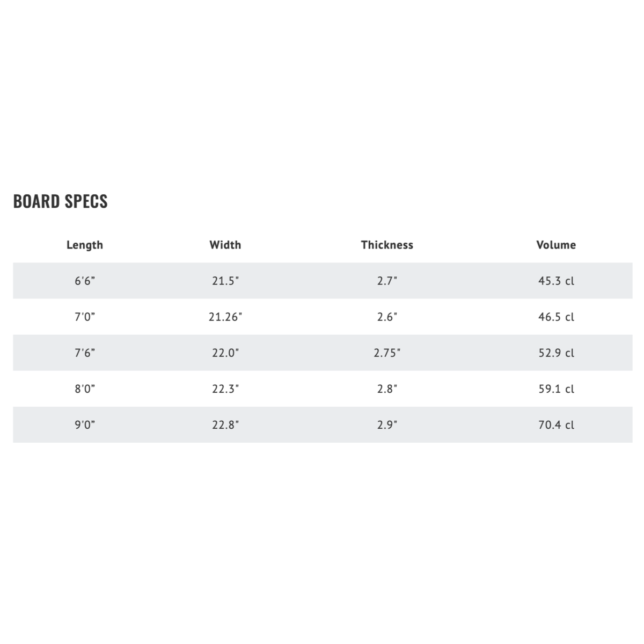Select the Length column header
The height and width of the screenshot is (644, 644).
(85, 245)
